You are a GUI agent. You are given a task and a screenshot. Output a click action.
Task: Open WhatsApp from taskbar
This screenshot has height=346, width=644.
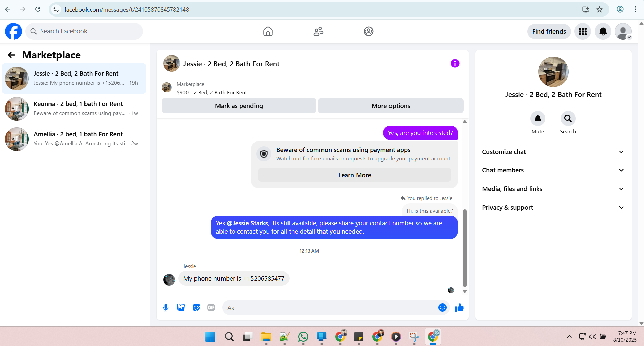[x=303, y=337]
